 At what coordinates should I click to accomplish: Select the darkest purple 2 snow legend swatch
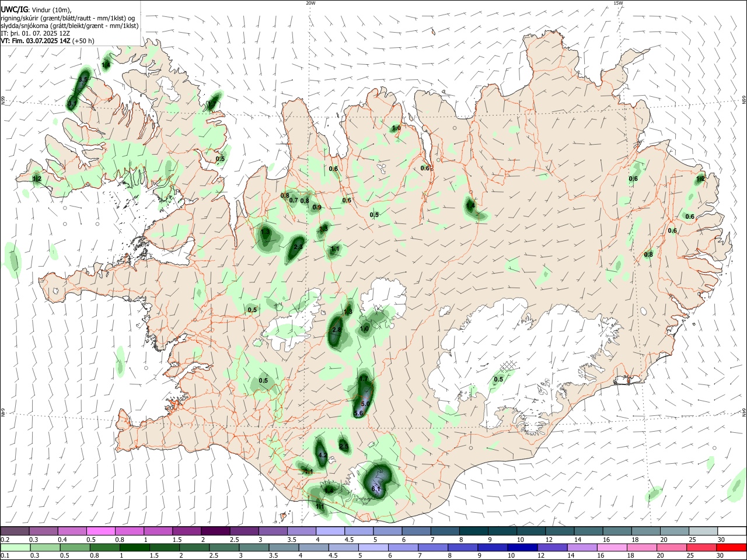pos(215,531)
